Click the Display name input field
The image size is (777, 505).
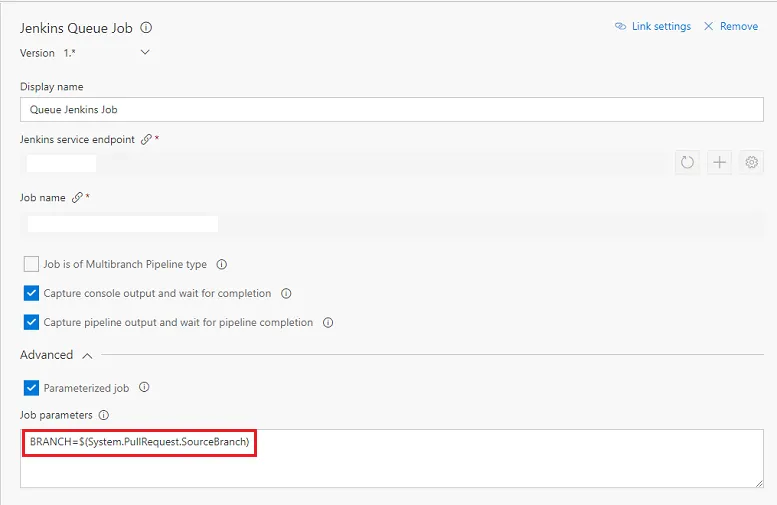[391, 110]
